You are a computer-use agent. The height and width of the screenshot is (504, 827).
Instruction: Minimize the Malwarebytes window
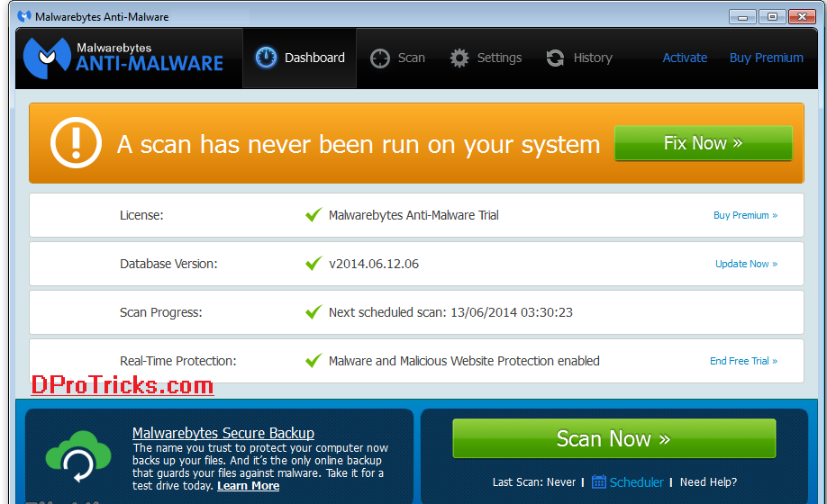[x=742, y=17]
